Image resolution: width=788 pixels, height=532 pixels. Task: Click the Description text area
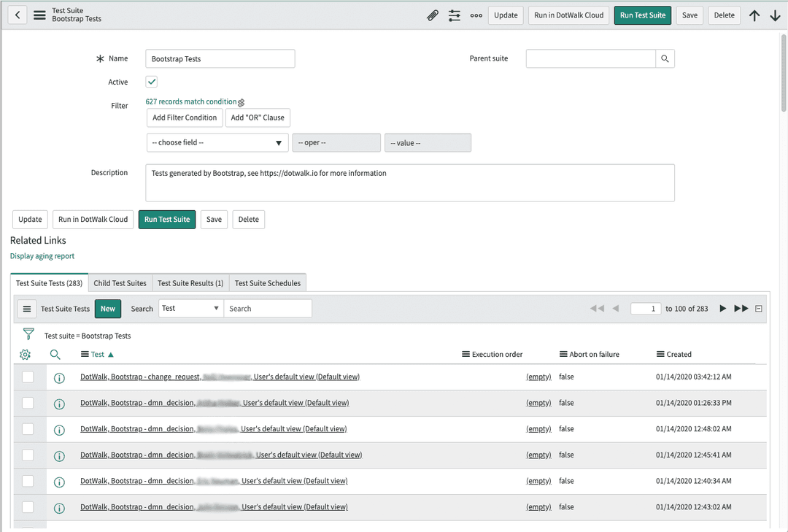410,182
